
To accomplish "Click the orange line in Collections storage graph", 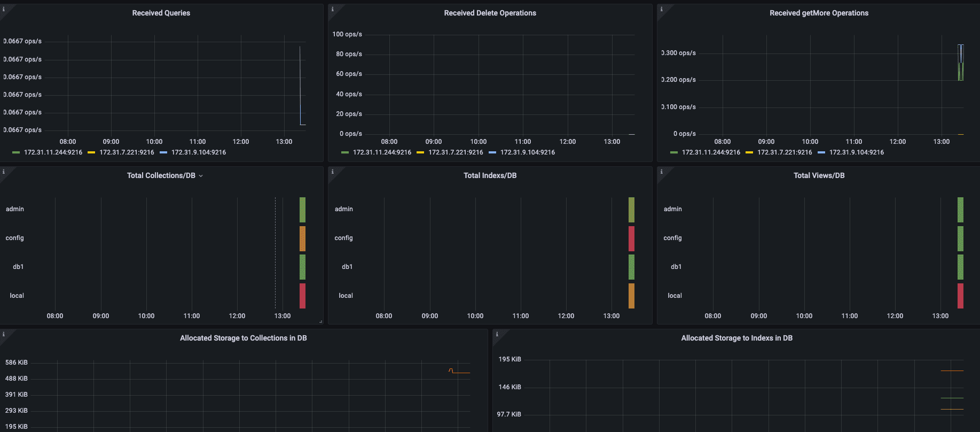I will pyautogui.click(x=451, y=371).
